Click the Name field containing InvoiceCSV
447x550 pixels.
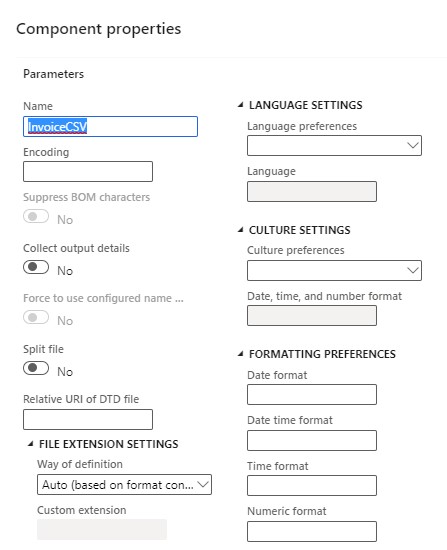click(110, 126)
